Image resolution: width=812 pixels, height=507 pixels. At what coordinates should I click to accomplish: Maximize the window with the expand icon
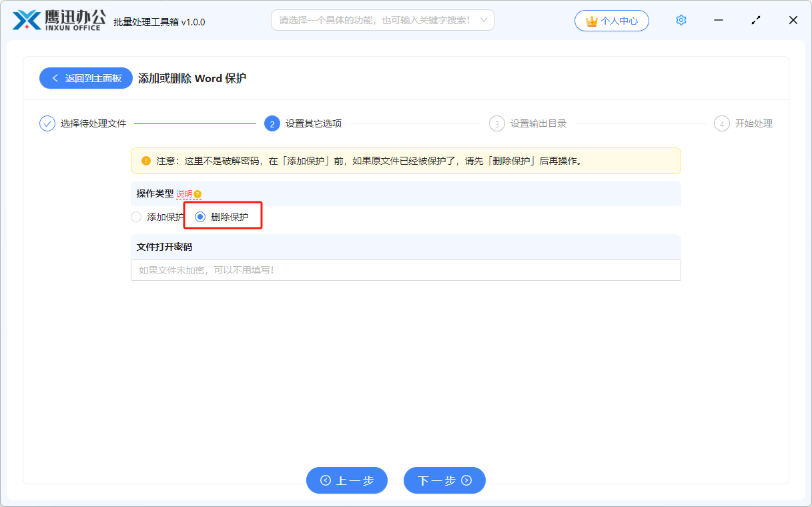click(x=756, y=20)
